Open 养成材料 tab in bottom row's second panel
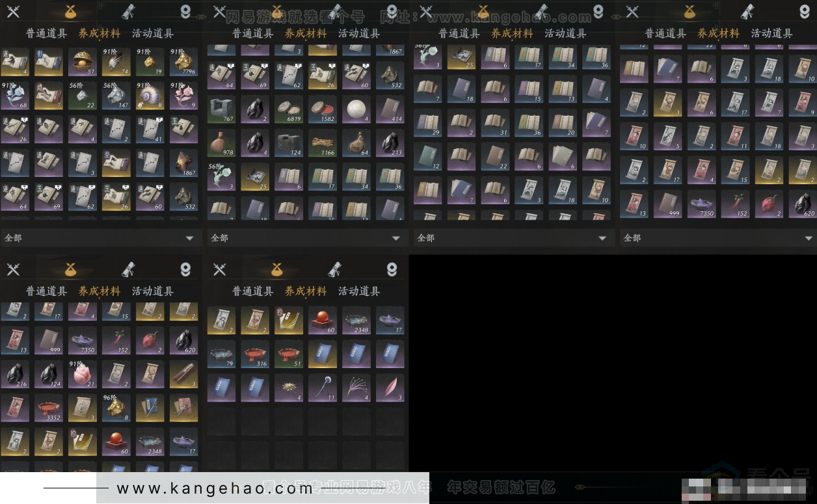This screenshot has height=504, width=817. (x=306, y=291)
